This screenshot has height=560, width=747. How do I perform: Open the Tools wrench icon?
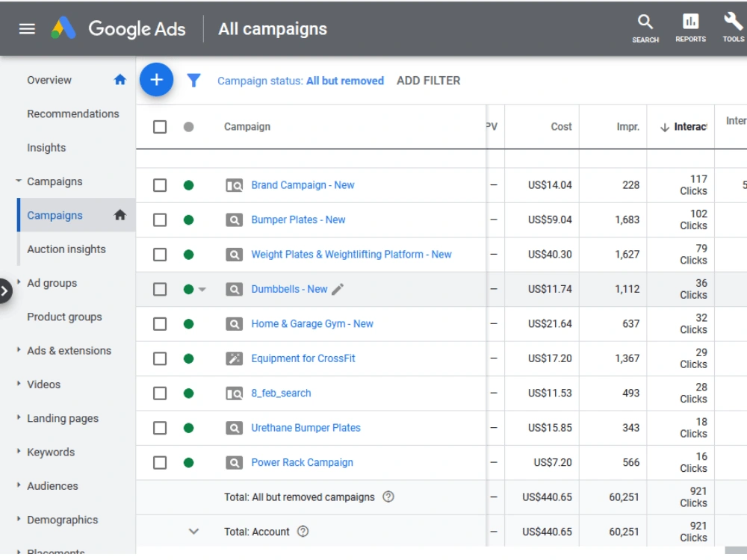coord(733,22)
